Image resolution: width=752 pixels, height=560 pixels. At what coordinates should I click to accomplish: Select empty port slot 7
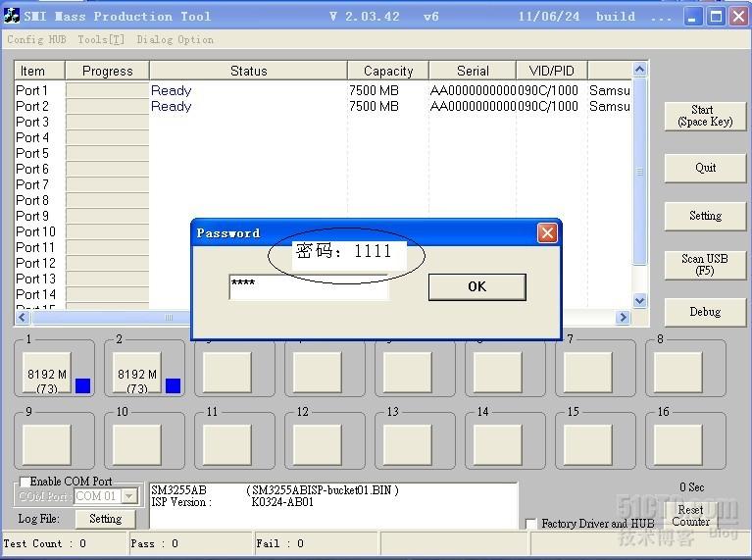pyautogui.click(x=587, y=373)
